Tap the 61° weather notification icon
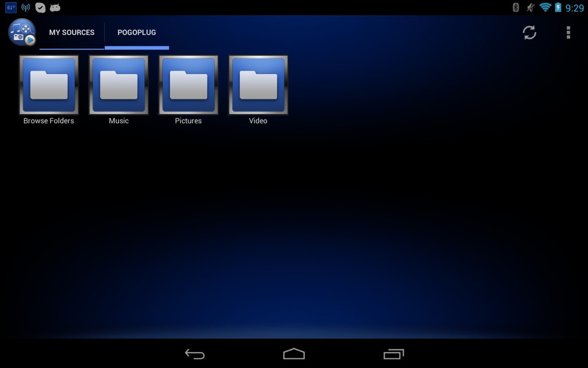This screenshot has height=368, width=588. click(11, 7)
